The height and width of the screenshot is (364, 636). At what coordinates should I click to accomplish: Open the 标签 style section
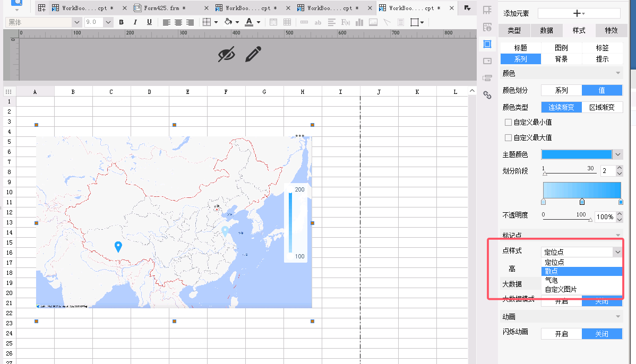click(602, 48)
